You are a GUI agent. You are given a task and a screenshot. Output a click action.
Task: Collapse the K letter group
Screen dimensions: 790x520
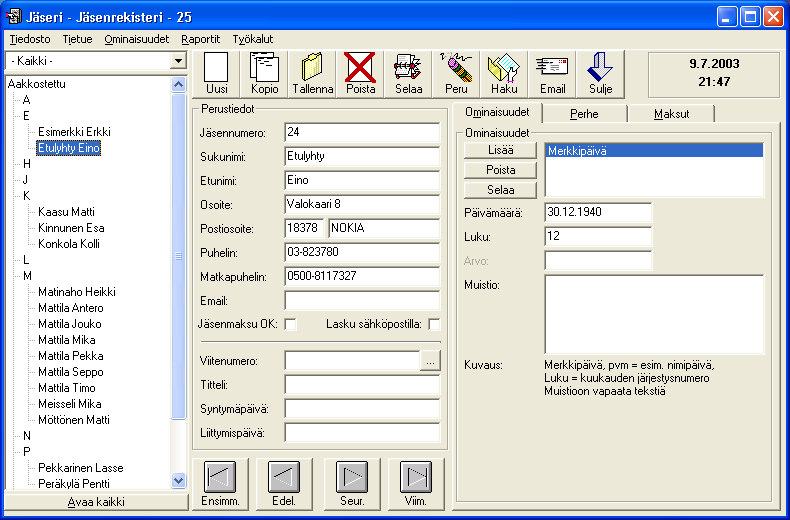coord(27,196)
